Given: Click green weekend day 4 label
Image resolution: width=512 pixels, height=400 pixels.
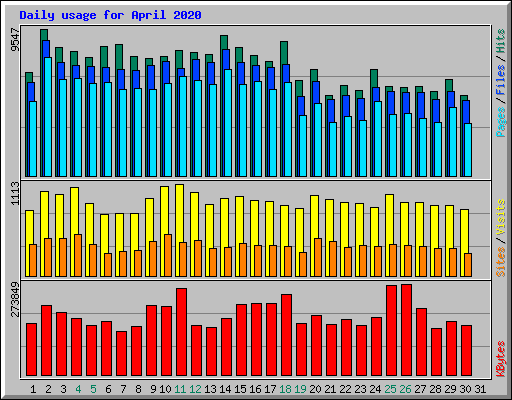Looking at the screenshot, I should tap(78, 389).
